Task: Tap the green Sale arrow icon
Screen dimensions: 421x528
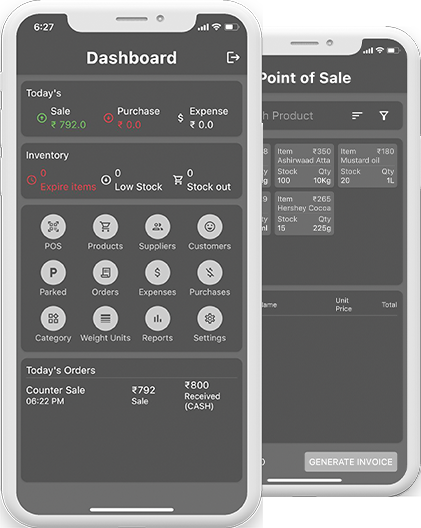Action: point(42,118)
